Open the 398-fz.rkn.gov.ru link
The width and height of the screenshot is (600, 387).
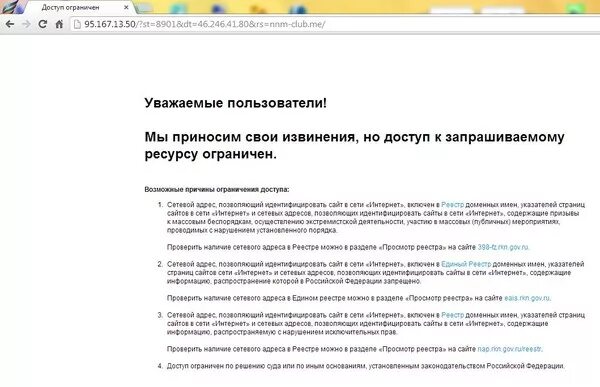pos(503,247)
